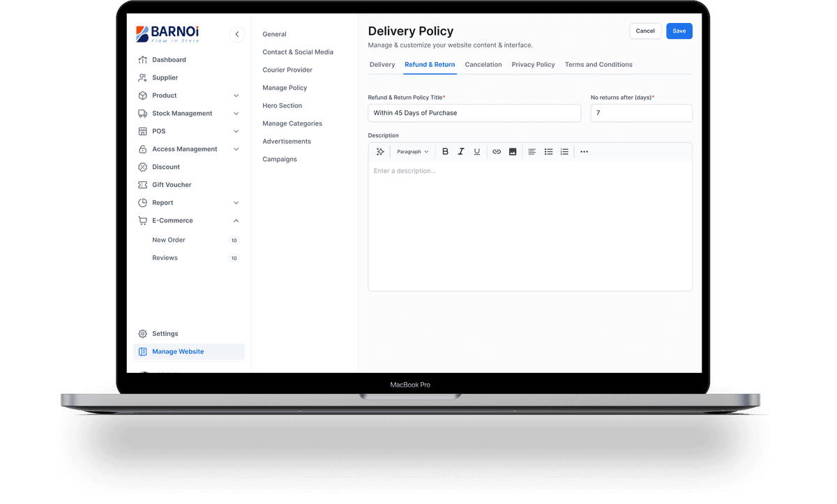Click the AI sparkle icon in editor
The width and height of the screenshot is (837, 504).
(x=380, y=152)
